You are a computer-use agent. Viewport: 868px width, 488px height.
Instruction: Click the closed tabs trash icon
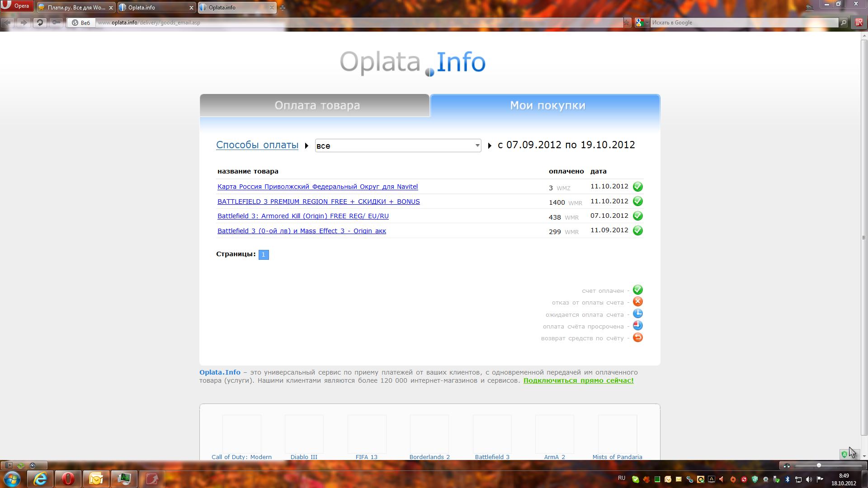click(x=809, y=7)
